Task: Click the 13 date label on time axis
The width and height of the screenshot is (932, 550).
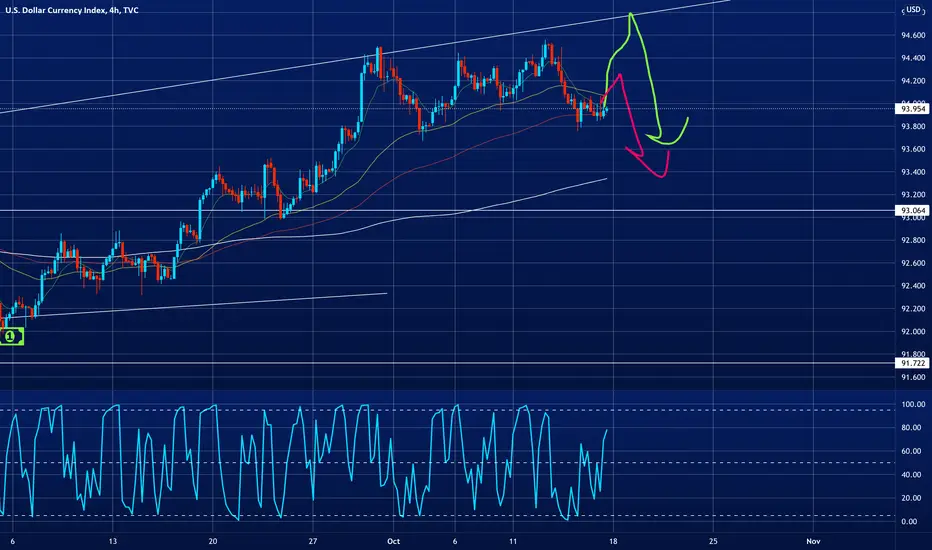Action: pos(112,541)
